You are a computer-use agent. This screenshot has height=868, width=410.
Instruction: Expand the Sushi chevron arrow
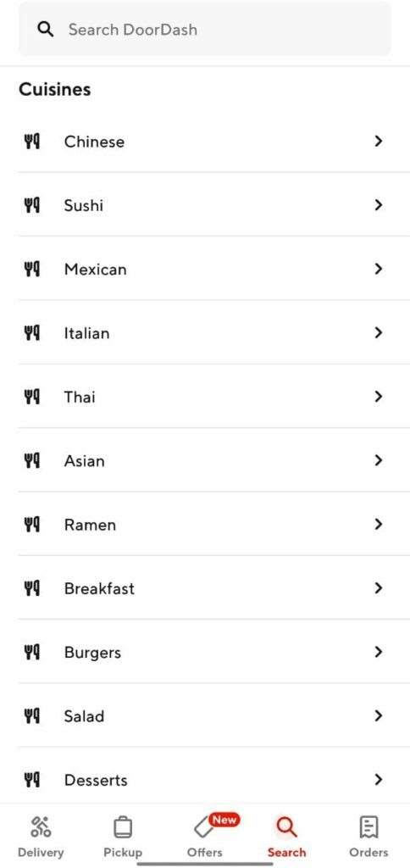[x=379, y=205]
